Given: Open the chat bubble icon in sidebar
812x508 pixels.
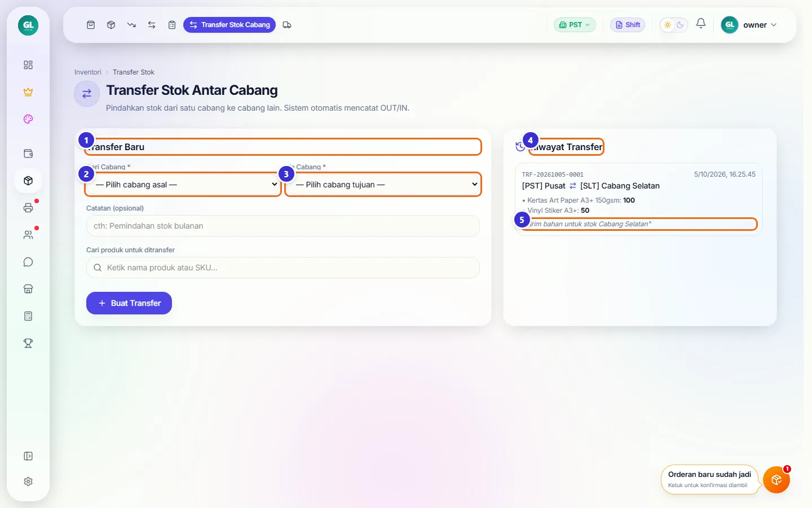Looking at the screenshot, I should pyautogui.click(x=28, y=262).
